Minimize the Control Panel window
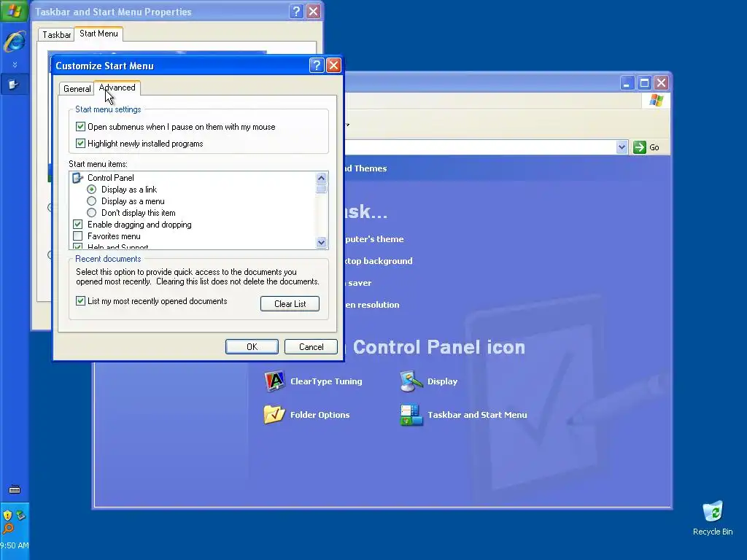 (627, 83)
